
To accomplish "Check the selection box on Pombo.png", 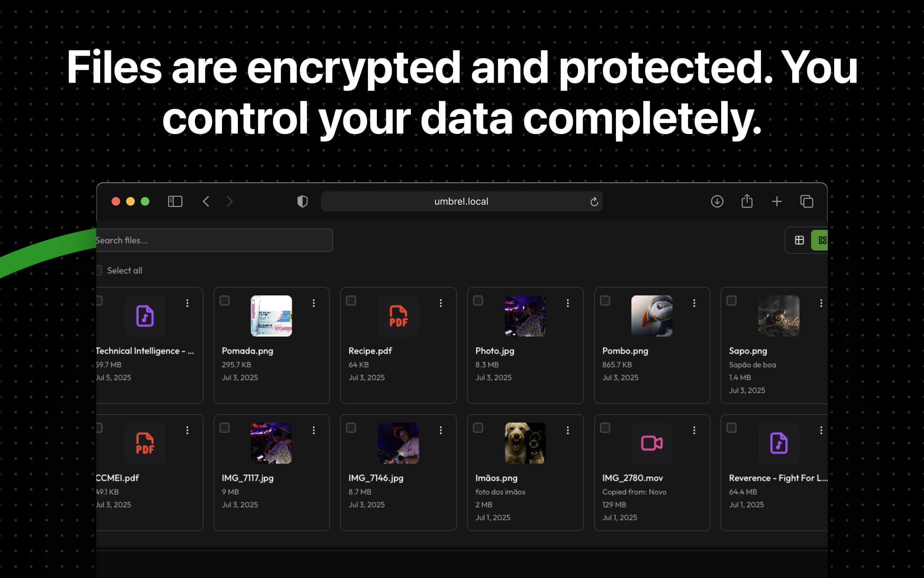I will (x=605, y=301).
